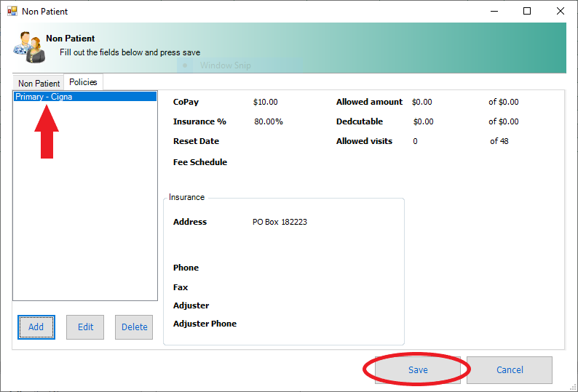Click the CoPay value $10.00

266,102
